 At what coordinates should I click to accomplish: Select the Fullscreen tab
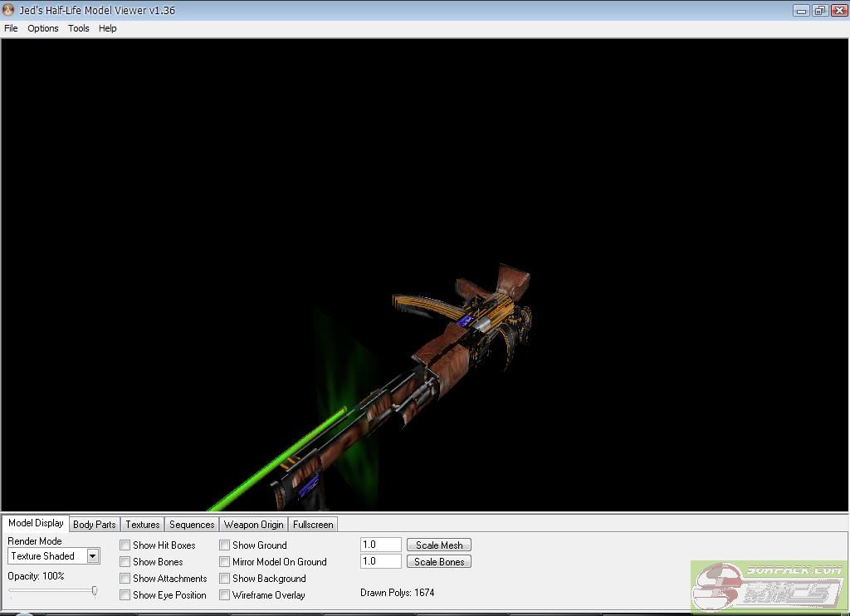coord(313,525)
